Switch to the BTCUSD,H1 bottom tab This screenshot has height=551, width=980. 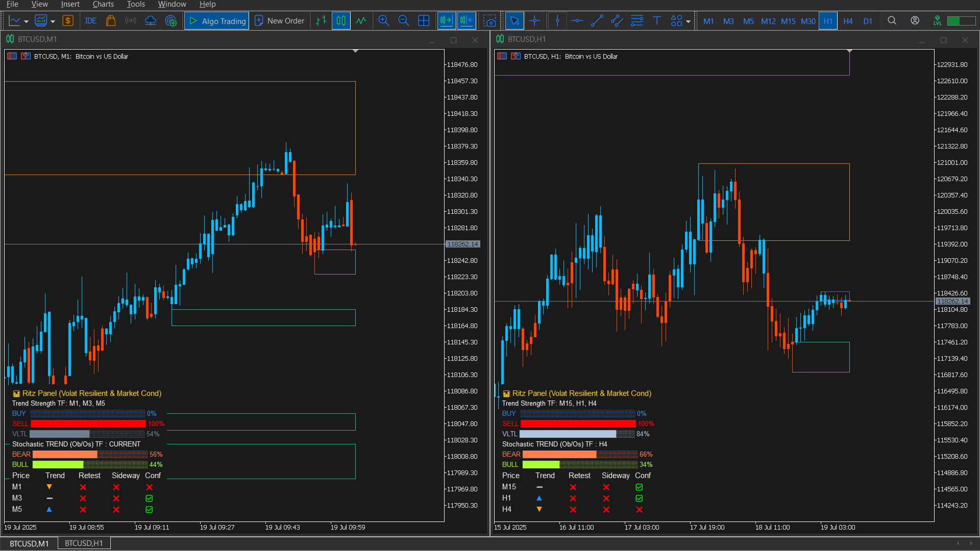[x=84, y=543]
